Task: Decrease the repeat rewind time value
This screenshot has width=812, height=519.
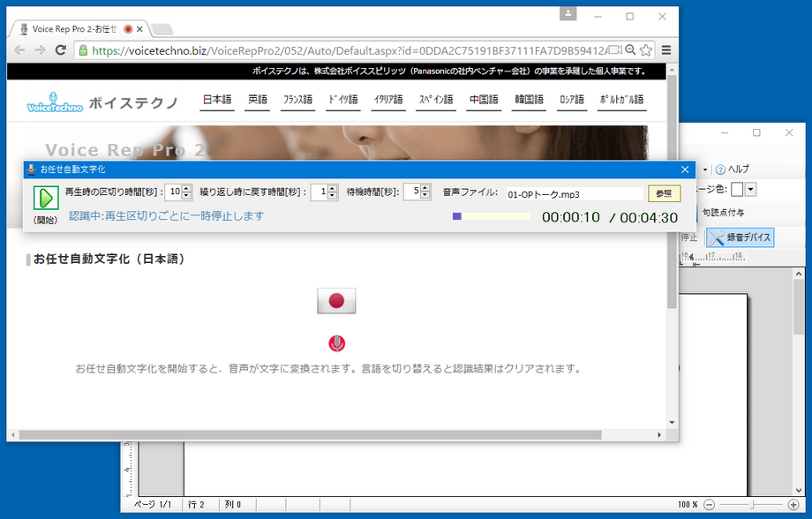Action: (333, 196)
